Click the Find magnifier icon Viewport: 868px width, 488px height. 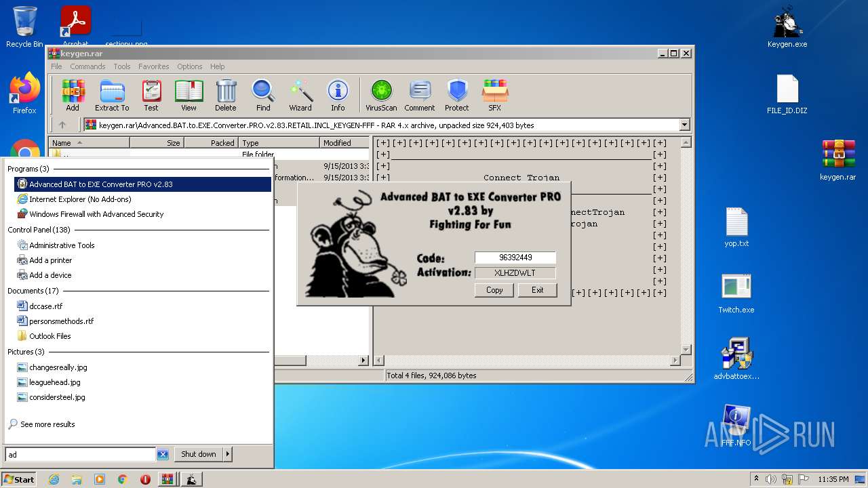(263, 95)
